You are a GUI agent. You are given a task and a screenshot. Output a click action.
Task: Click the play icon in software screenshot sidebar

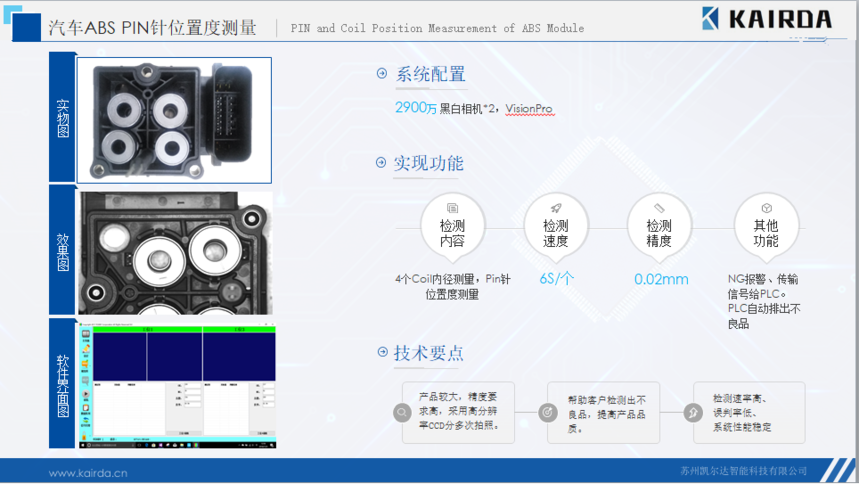click(x=86, y=394)
